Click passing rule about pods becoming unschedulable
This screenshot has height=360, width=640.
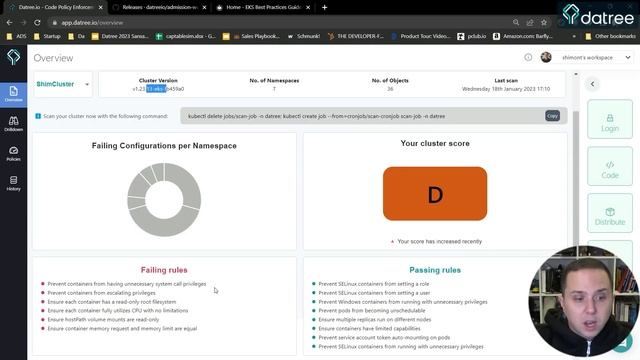coord(372,311)
